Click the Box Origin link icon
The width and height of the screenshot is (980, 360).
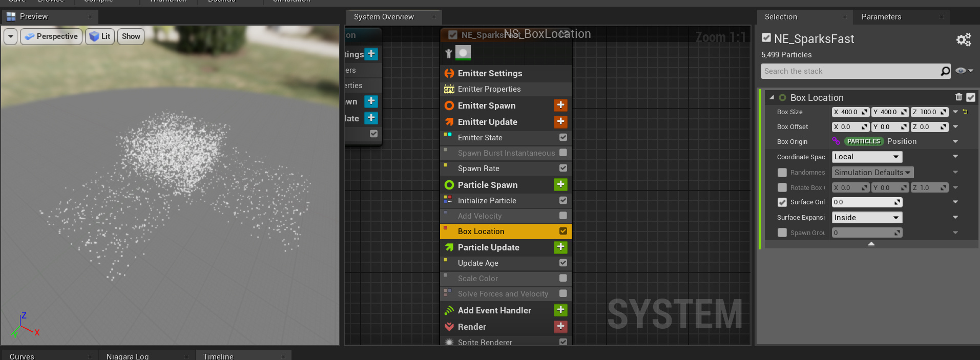click(x=836, y=141)
